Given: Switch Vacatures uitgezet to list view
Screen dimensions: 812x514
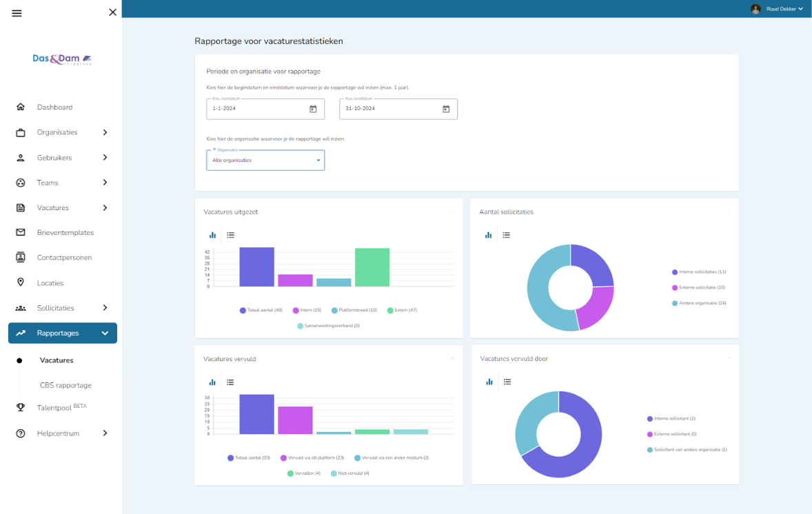Looking at the screenshot, I should tap(231, 235).
